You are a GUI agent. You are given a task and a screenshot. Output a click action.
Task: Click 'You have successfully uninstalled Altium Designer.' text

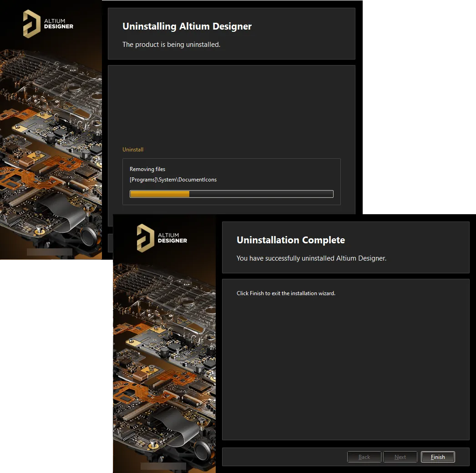coord(311,258)
